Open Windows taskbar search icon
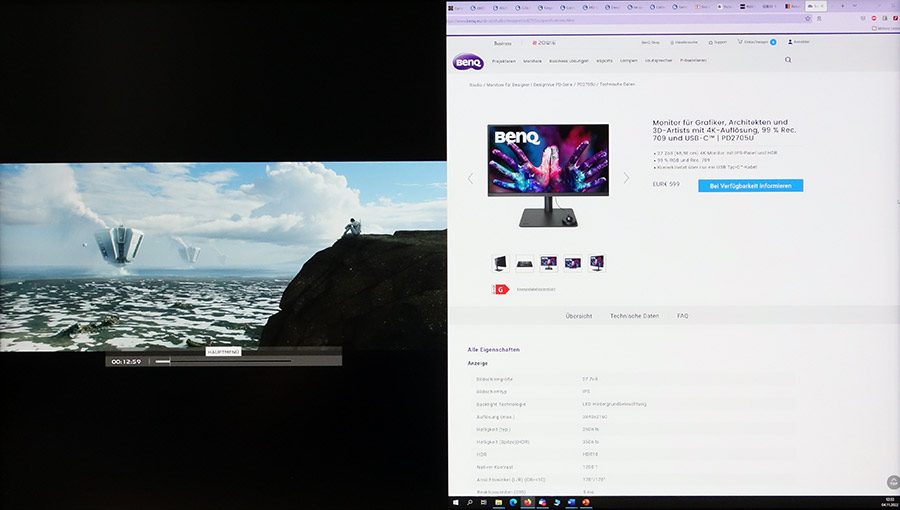 tap(470, 503)
